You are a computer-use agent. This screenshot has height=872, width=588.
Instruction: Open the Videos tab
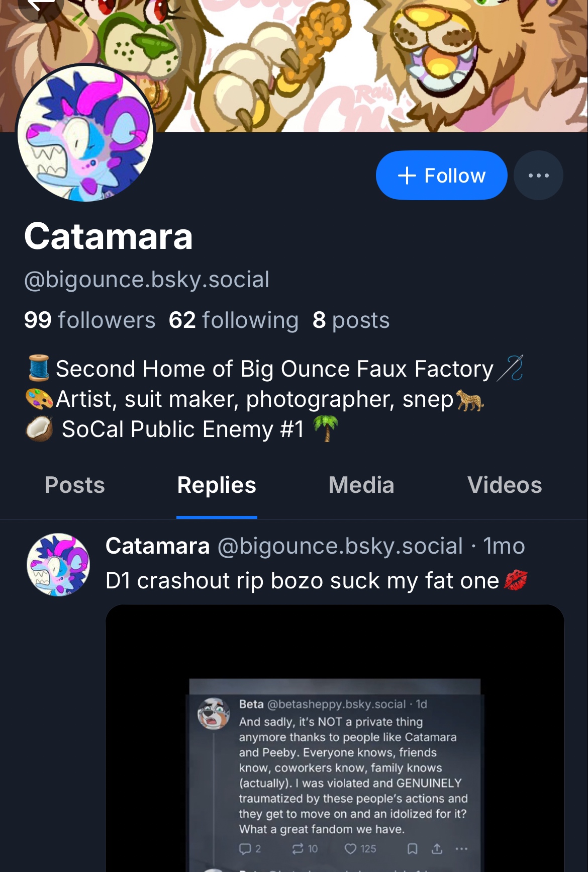[x=505, y=485]
